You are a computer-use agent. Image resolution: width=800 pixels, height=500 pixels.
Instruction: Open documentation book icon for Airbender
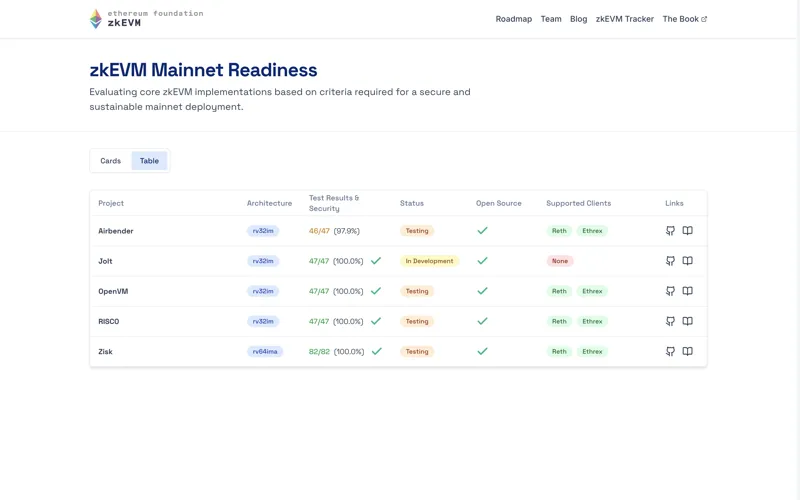(687, 231)
